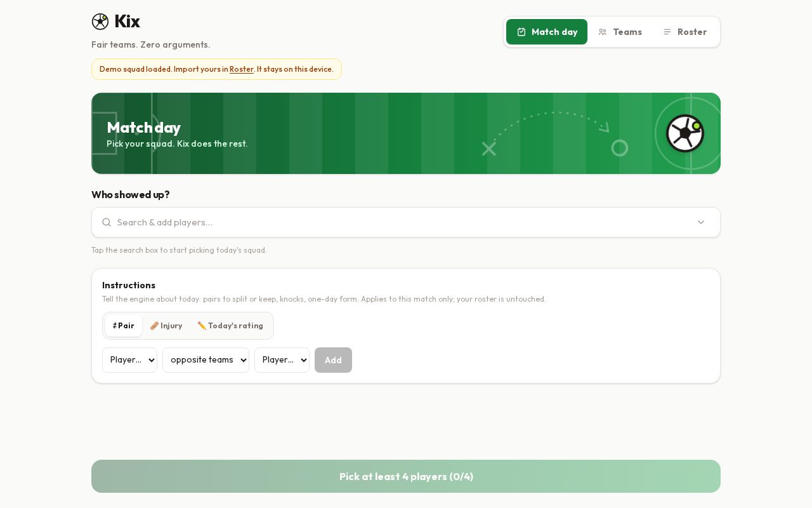The height and width of the screenshot is (508, 812).
Task: Click the Roster list icon
Action: coord(667,32)
